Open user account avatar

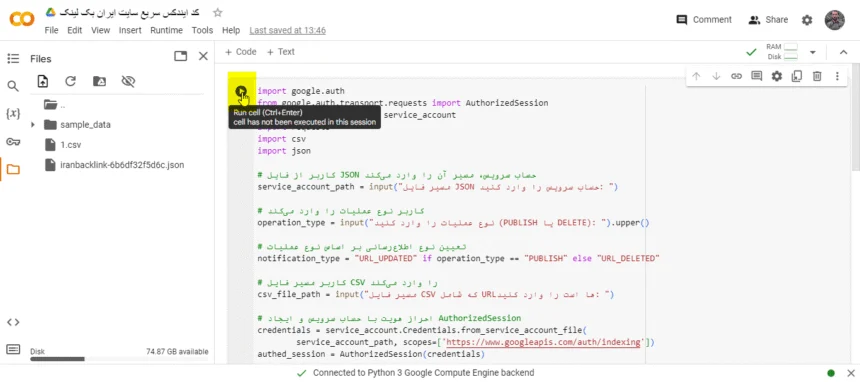[x=835, y=20]
